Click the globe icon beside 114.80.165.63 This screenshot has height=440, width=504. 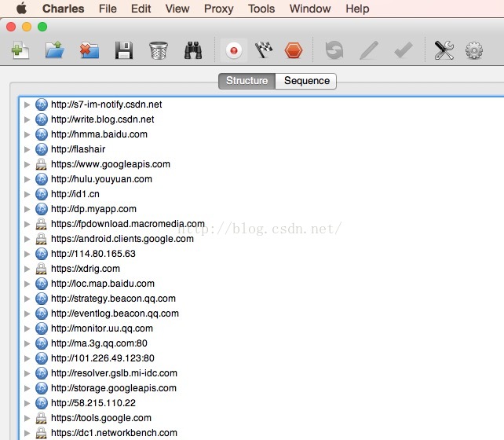click(x=42, y=254)
